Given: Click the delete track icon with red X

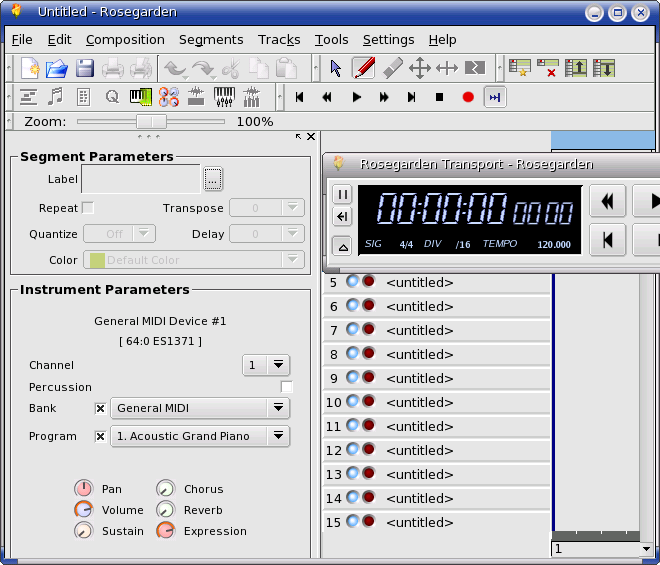Looking at the screenshot, I should point(548,68).
